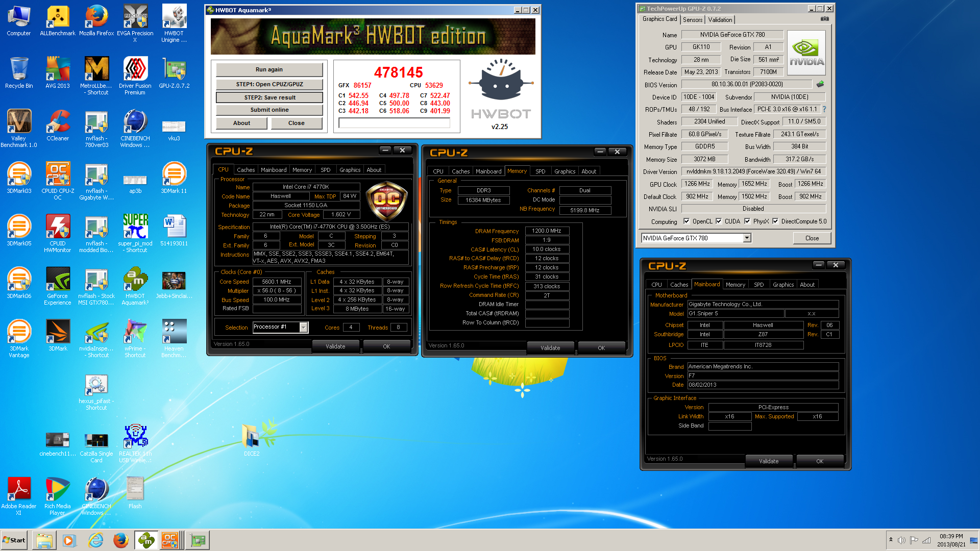Launch Mozilla Firefox from the desktop

96,20
